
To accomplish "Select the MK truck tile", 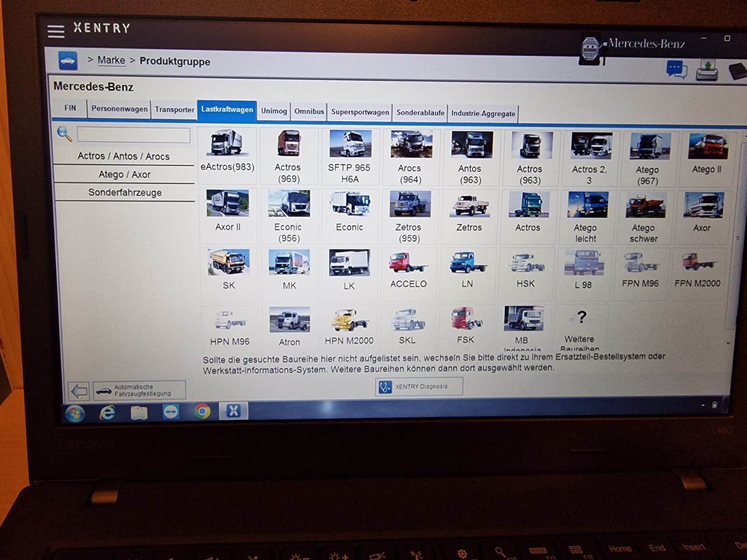I will point(289,274).
